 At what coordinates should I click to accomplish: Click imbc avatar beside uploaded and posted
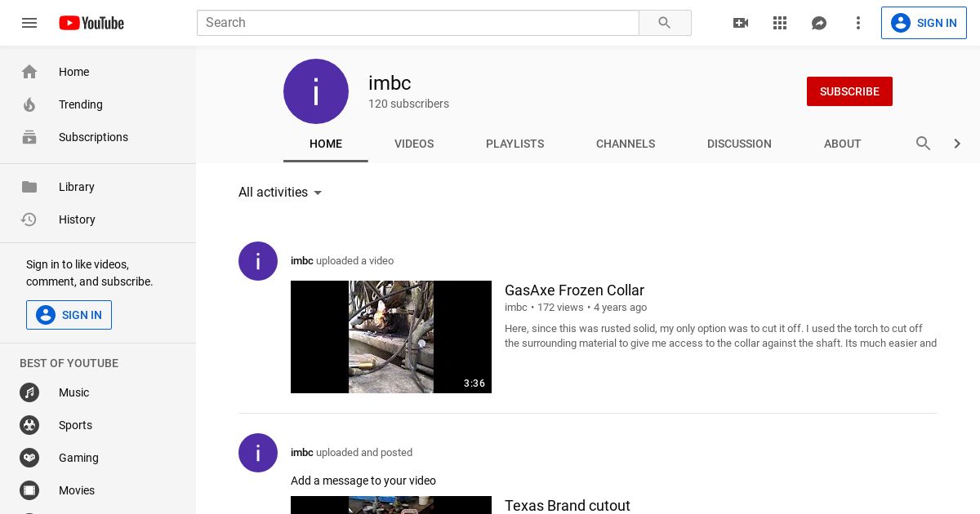[258, 453]
